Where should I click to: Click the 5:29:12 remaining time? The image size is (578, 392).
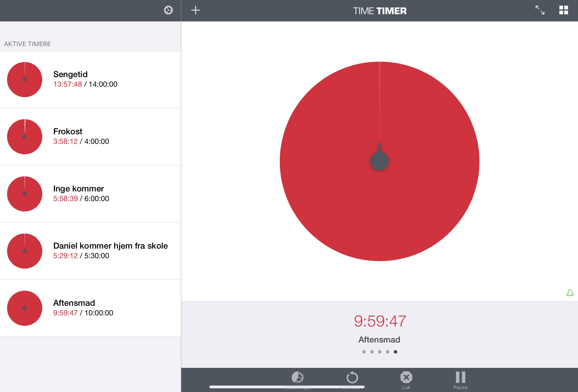(65, 256)
